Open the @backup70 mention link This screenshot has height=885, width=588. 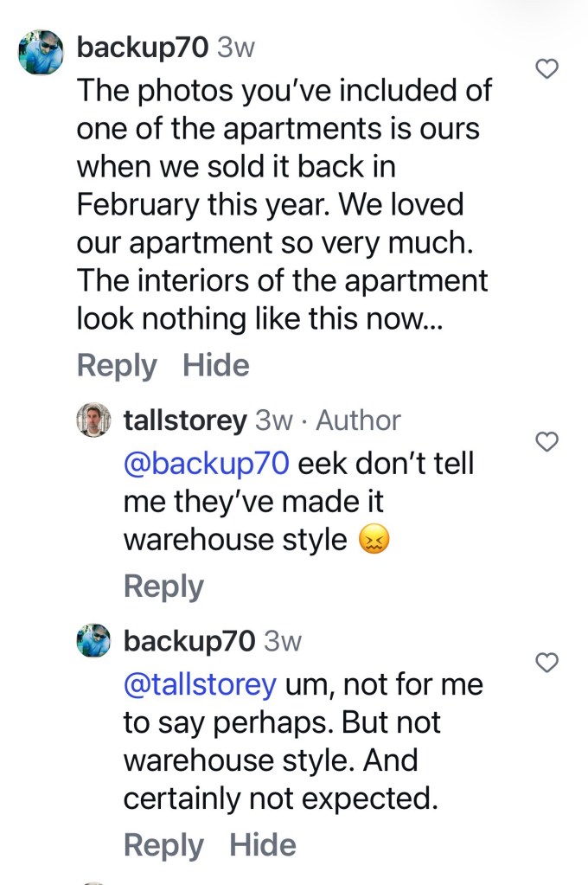coord(207,464)
